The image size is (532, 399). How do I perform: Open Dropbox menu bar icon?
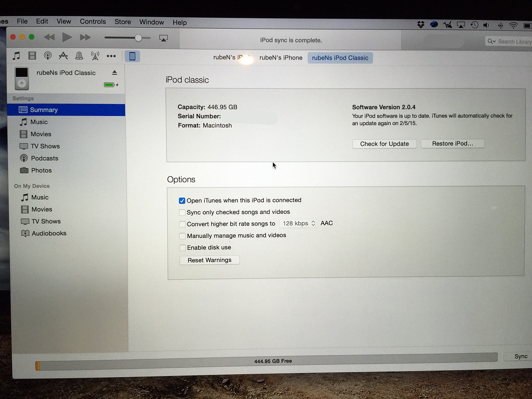pos(421,25)
